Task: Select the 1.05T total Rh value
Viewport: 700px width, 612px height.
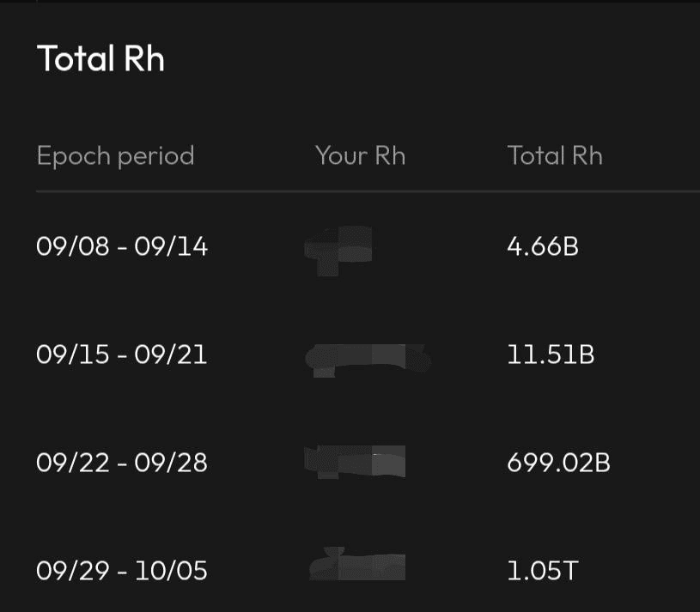Action: [542, 571]
